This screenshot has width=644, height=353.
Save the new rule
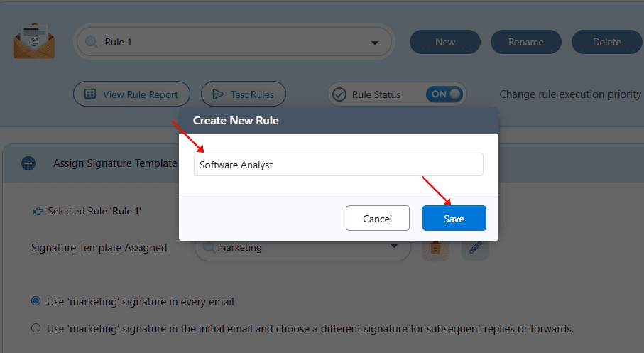point(454,219)
